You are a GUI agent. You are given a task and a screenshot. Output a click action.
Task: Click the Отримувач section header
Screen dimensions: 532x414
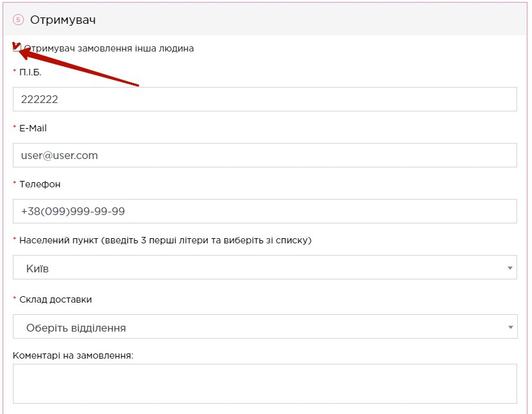[63, 20]
